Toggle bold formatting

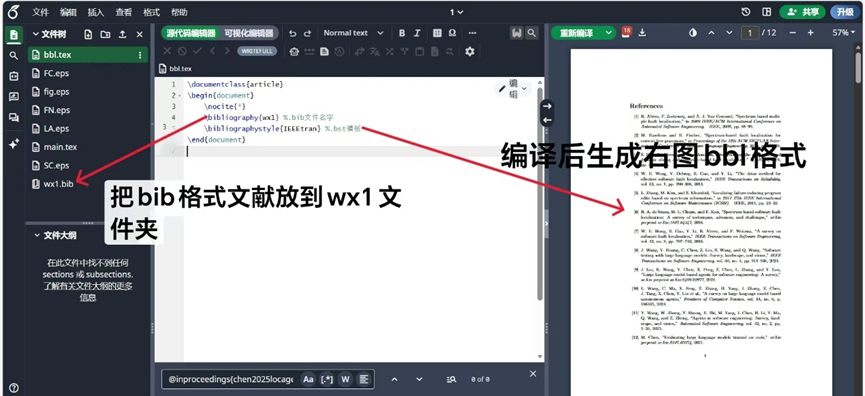tap(402, 33)
